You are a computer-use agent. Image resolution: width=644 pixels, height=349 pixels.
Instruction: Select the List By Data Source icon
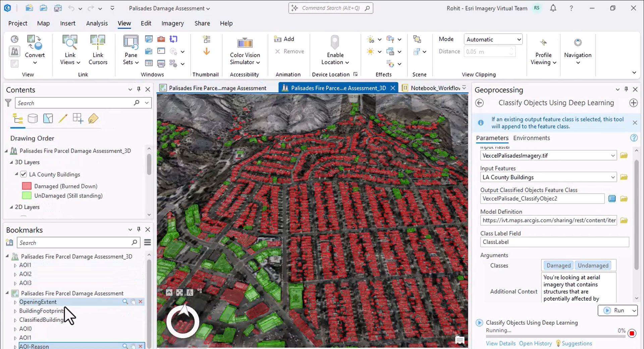pos(33,118)
